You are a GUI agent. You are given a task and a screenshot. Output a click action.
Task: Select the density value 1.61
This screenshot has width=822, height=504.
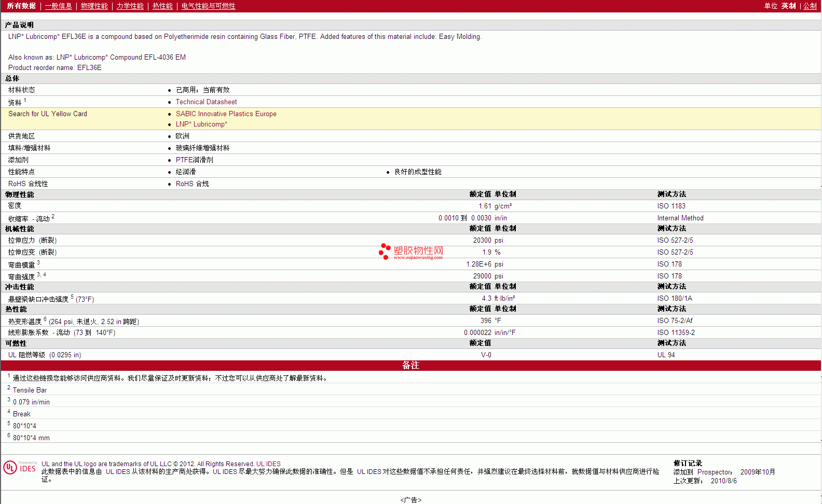(x=485, y=206)
